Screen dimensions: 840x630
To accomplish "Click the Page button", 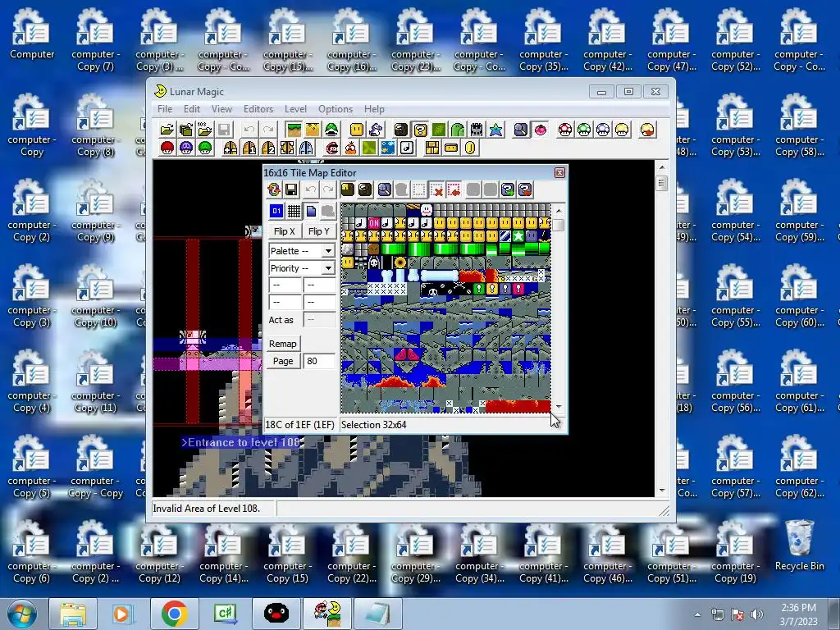I will click(283, 361).
